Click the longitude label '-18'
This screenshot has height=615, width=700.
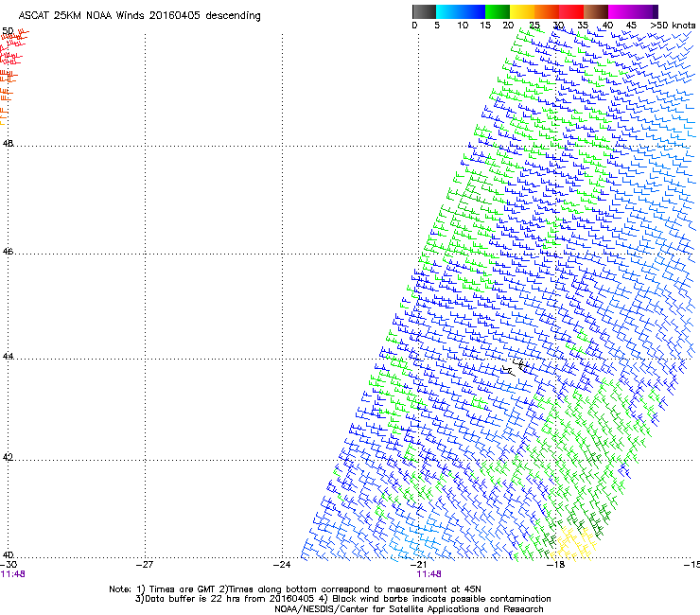click(x=555, y=565)
